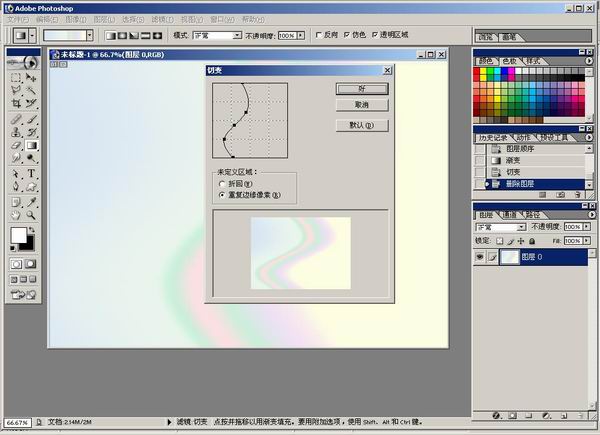Select the Gradient tool in toolbox
Image resolution: width=600 pixels, height=435 pixels.
click(31, 145)
